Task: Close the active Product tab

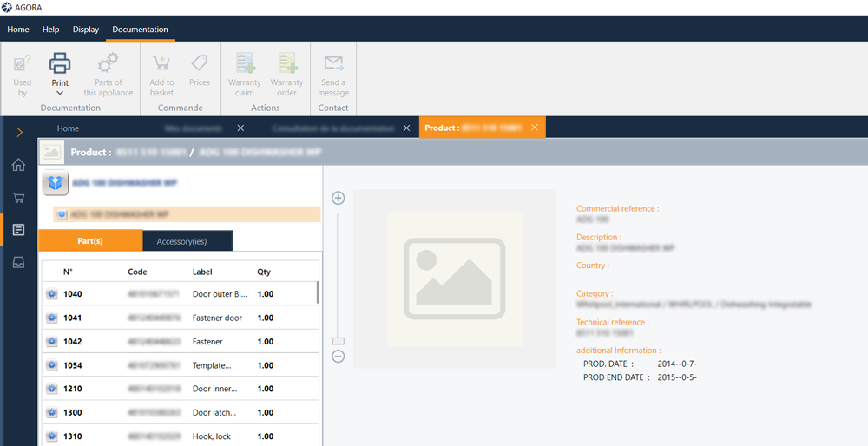Action: [x=535, y=128]
